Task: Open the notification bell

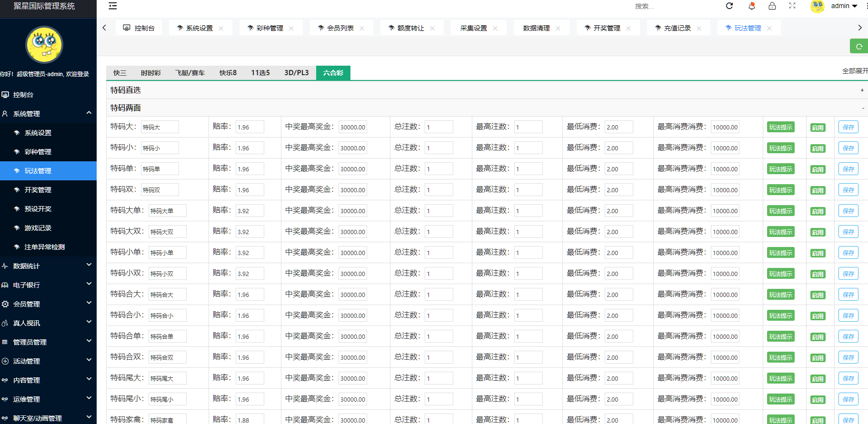Action: [752, 6]
